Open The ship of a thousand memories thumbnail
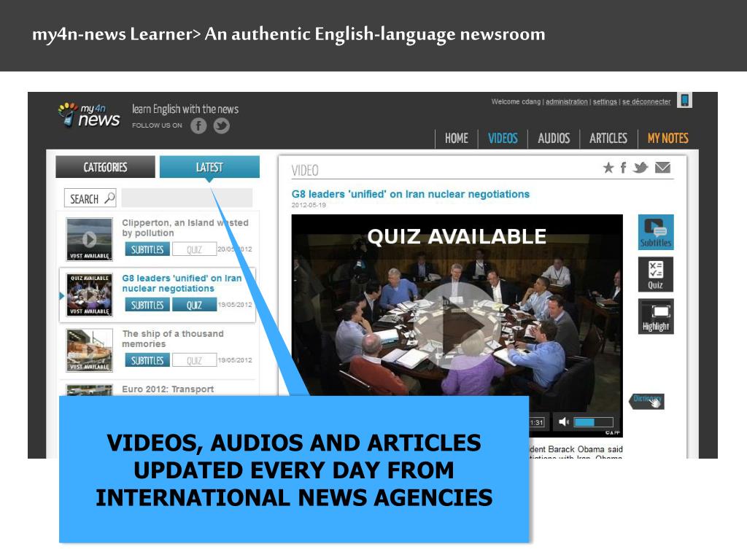The image size is (747, 560). click(90, 350)
